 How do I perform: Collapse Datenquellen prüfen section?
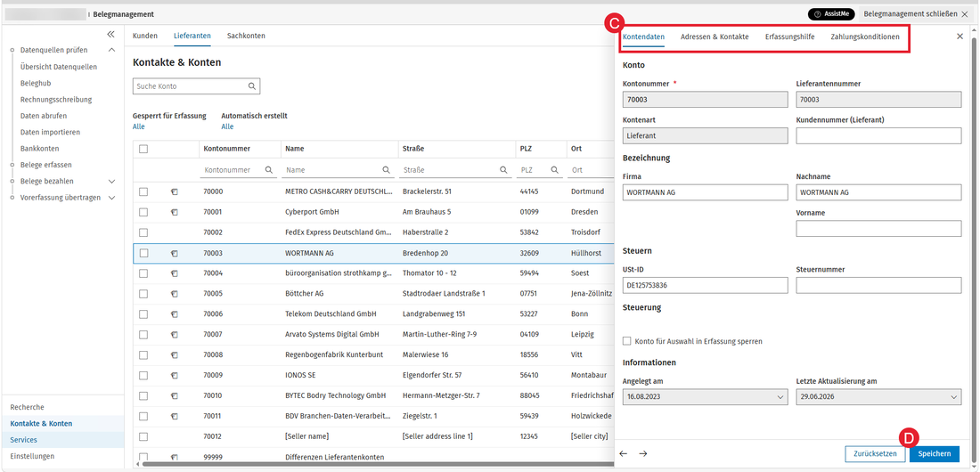112,50
